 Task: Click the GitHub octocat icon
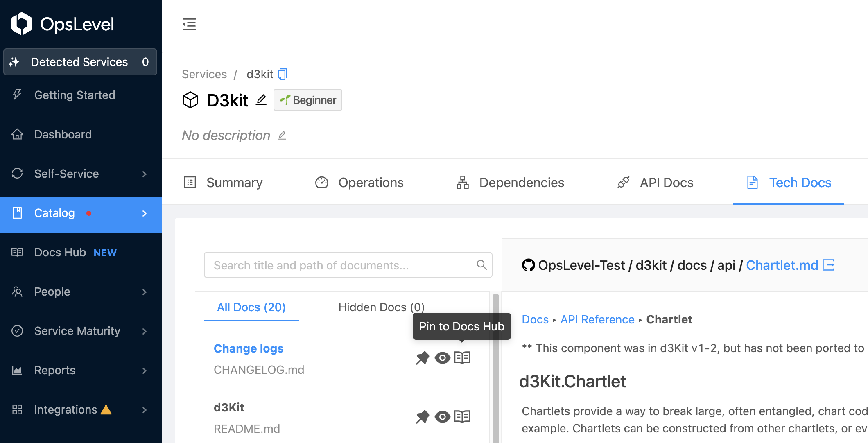528,265
